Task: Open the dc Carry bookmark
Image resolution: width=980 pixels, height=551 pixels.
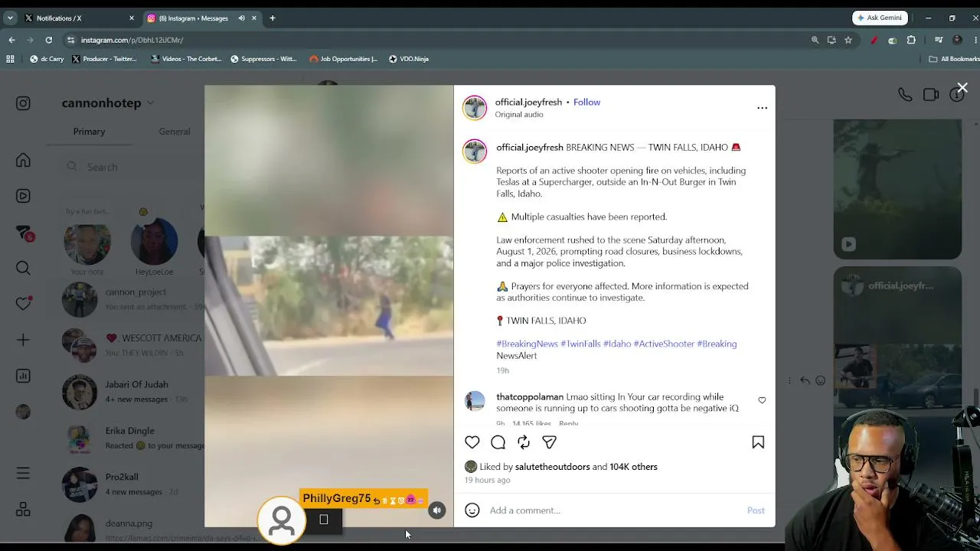Action: [x=47, y=59]
